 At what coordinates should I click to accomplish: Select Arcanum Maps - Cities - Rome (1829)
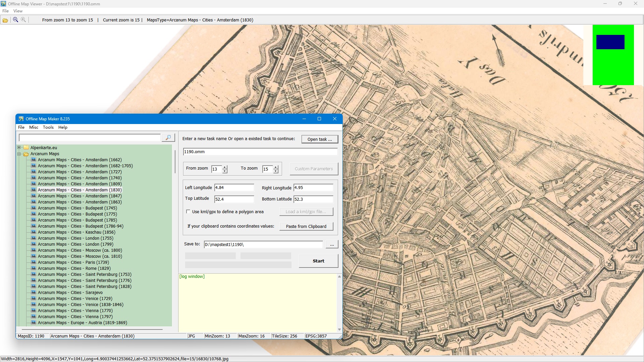[x=74, y=268]
